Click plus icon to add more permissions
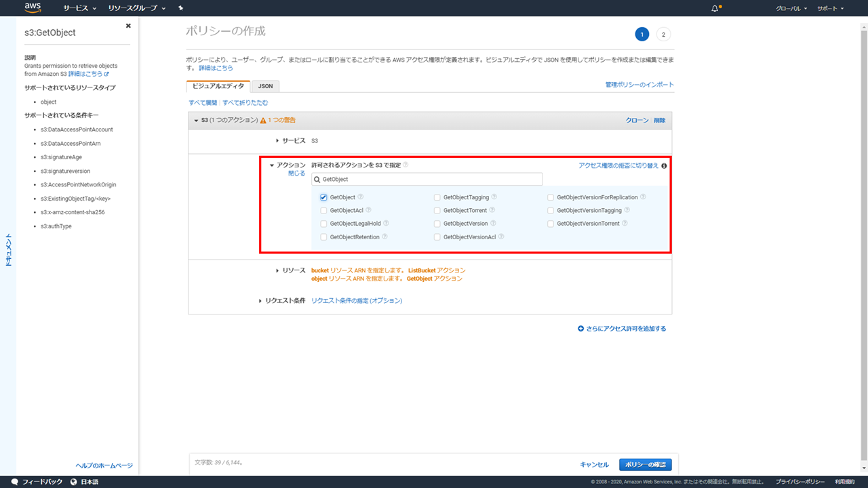 (580, 329)
